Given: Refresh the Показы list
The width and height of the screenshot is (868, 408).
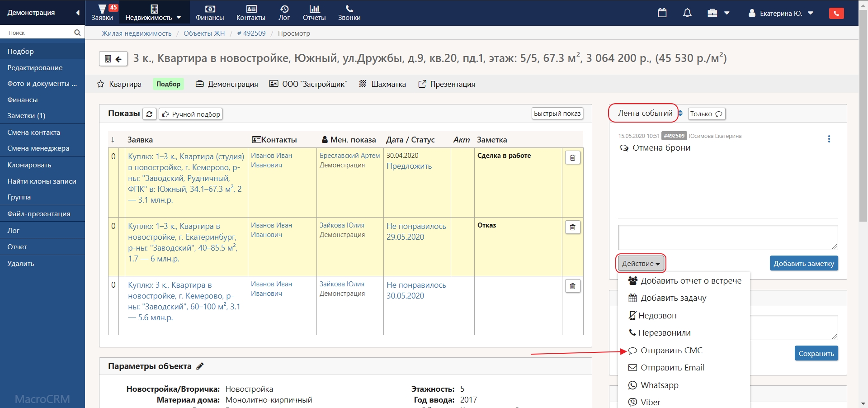Looking at the screenshot, I should [x=150, y=114].
